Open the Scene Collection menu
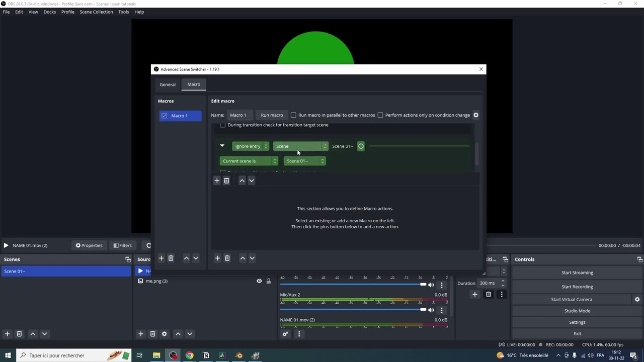The image size is (644, 362). click(x=96, y=12)
